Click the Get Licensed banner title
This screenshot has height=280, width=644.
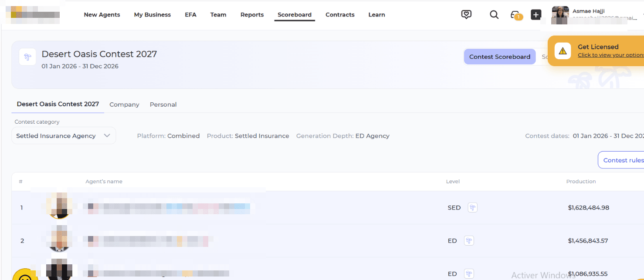[598, 47]
